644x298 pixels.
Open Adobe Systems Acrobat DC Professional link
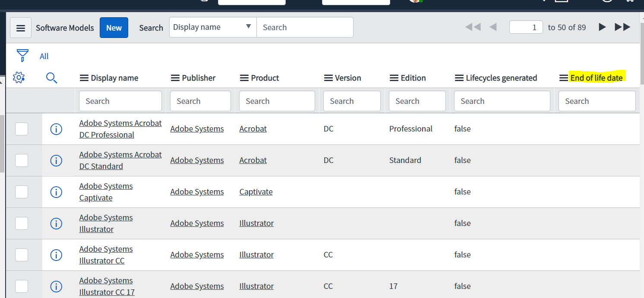point(120,129)
